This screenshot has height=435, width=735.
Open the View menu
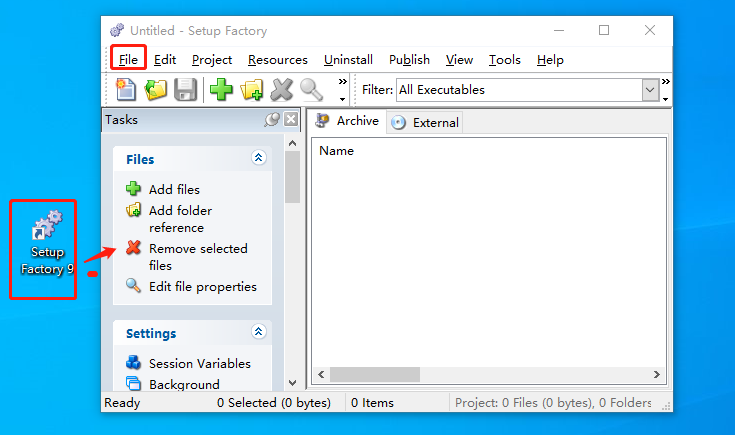click(x=459, y=60)
